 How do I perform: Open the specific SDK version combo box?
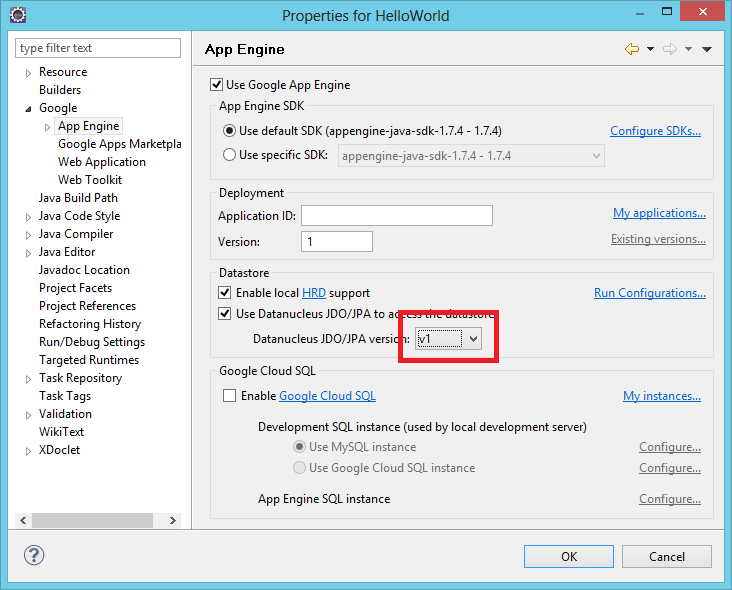(x=471, y=156)
